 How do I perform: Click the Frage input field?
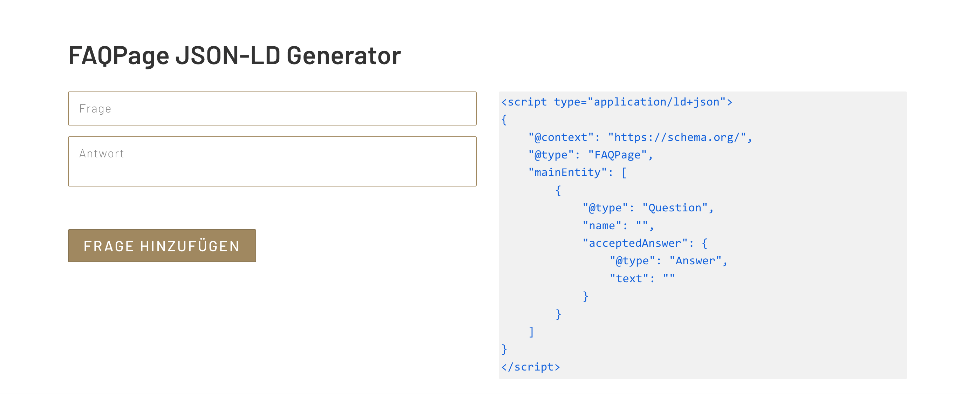pyautogui.click(x=272, y=108)
